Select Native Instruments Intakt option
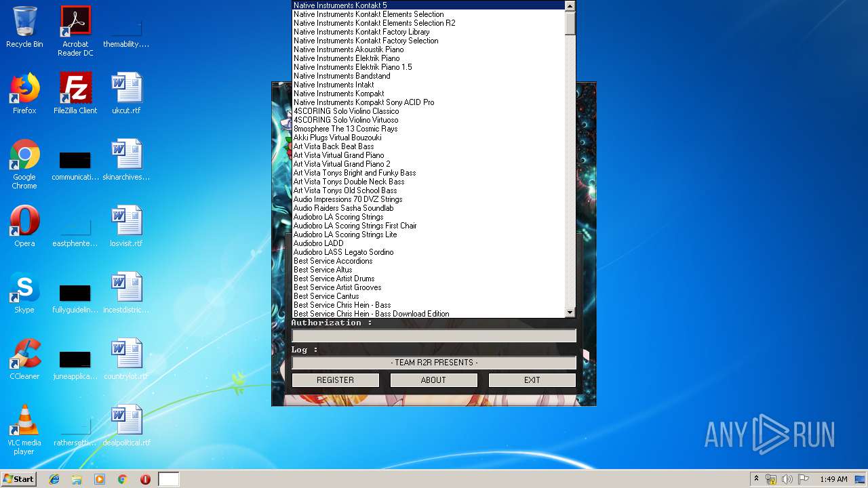This screenshot has height=488, width=868. pos(428,85)
